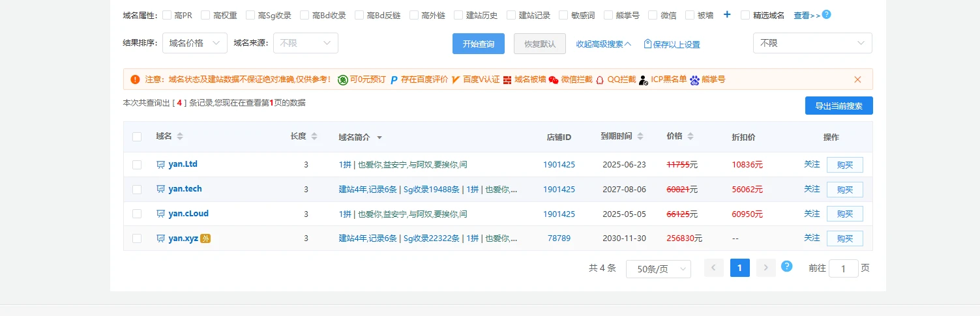Select the yan.tech row checkbox
The height and width of the screenshot is (316, 980).
(137, 190)
